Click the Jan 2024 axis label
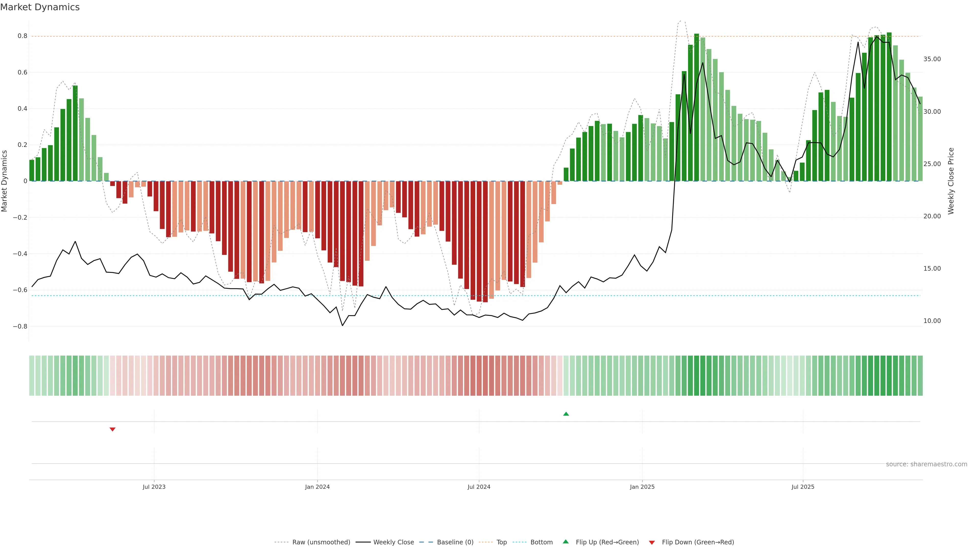The width and height of the screenshot is (980, 551). (317, 487)
